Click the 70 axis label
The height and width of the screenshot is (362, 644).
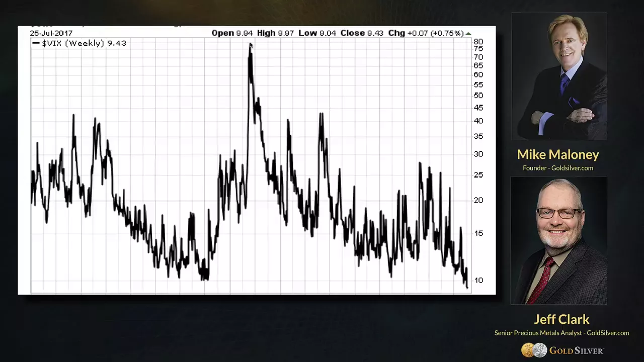pyautogui.click(x=478, y=57)
